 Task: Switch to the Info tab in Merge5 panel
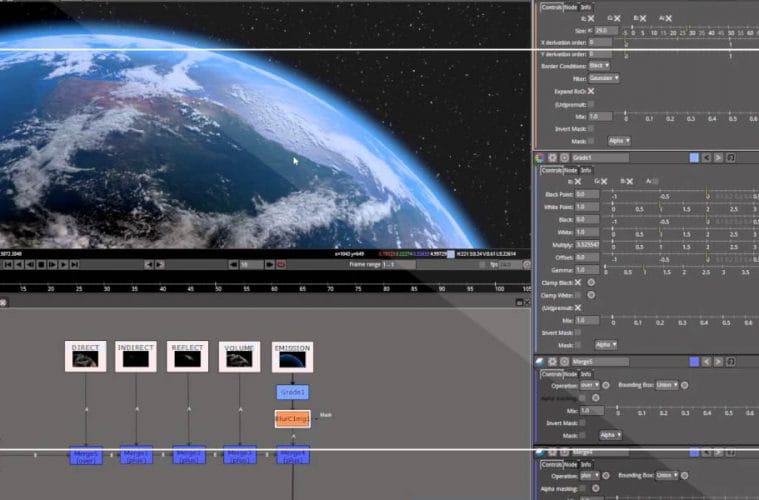[x=586, y=374]
